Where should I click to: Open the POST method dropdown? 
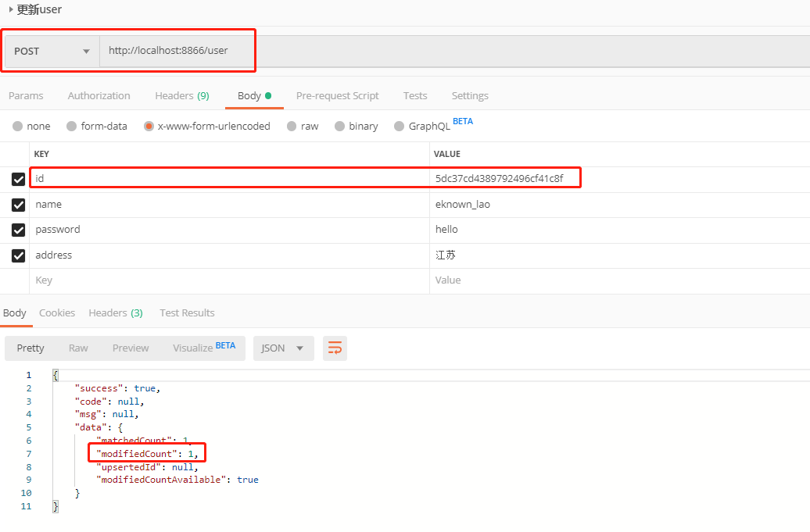(x=52, y=51)
